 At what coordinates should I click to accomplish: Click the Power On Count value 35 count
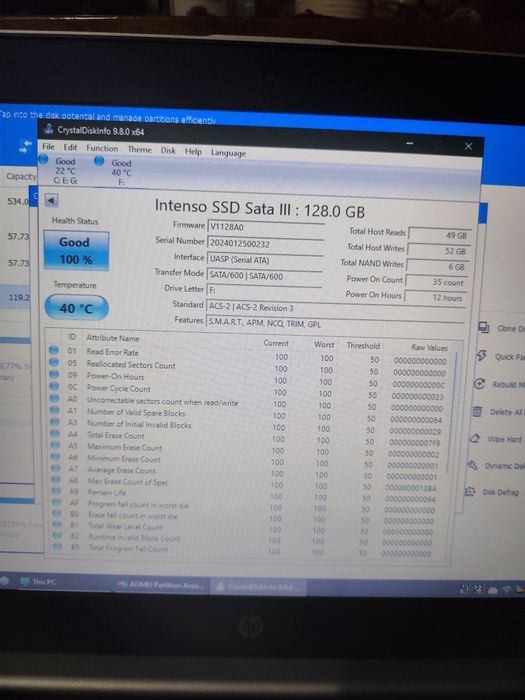(436, 282)
